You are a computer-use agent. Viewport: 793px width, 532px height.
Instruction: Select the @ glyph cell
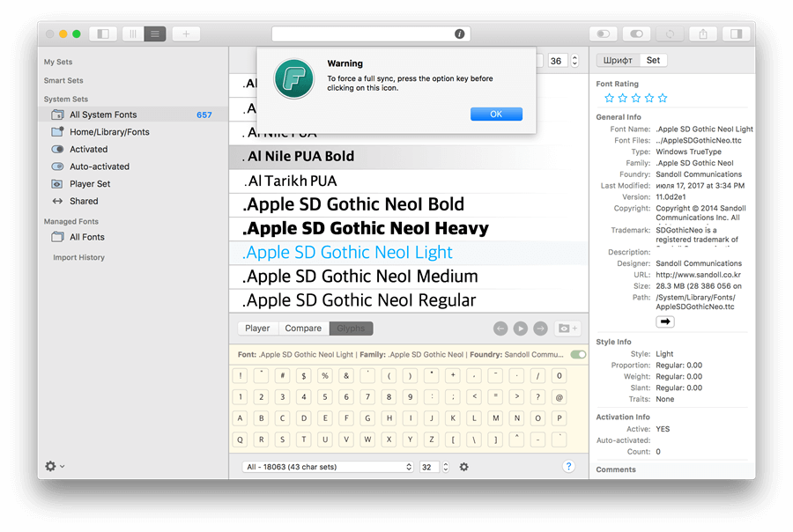tap(559, 397)
